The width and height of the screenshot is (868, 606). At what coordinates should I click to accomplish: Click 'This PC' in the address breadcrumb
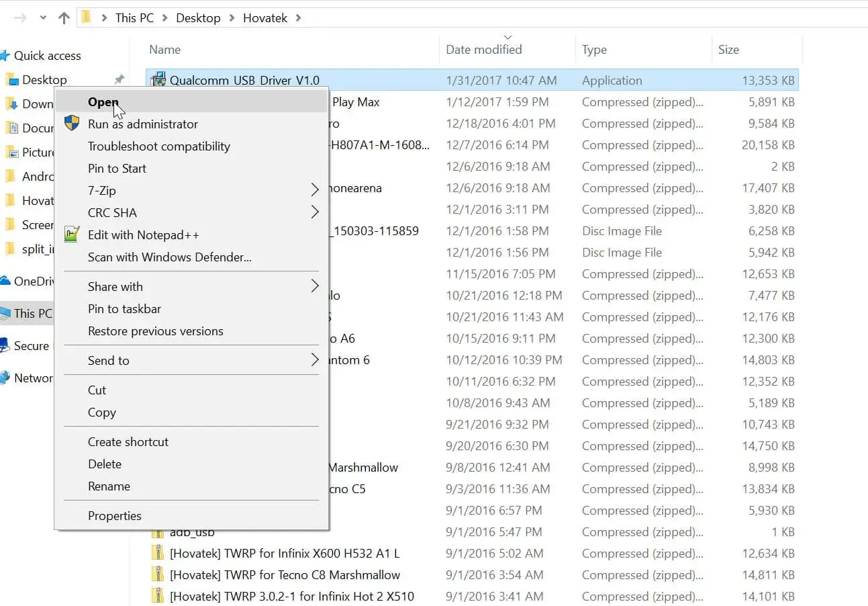[x=134, y=18]
